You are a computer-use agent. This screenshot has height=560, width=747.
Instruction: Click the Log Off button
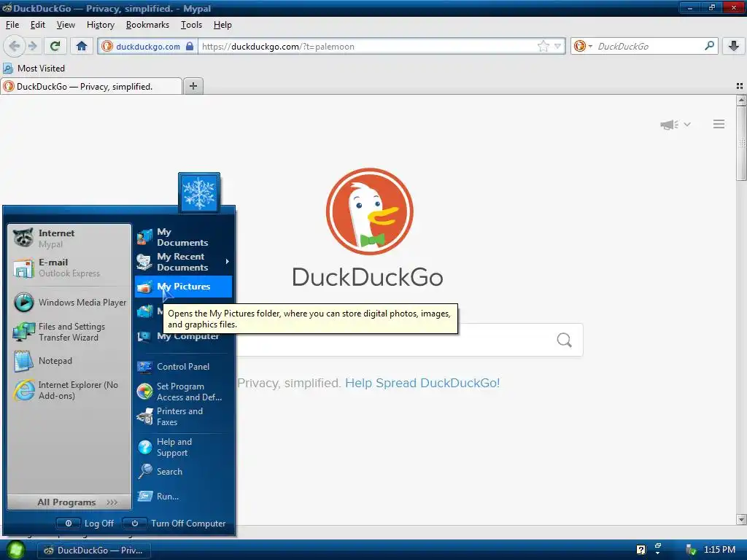86,524
